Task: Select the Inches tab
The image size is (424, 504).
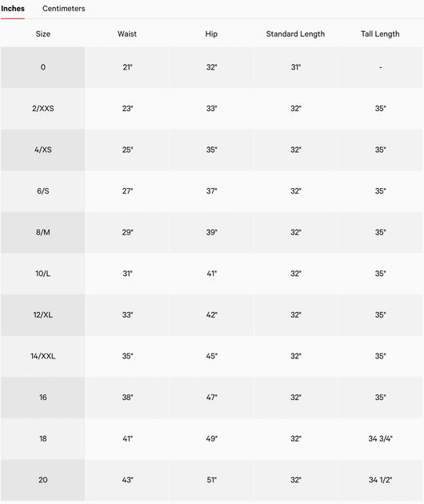Action: tap(13, 9)
